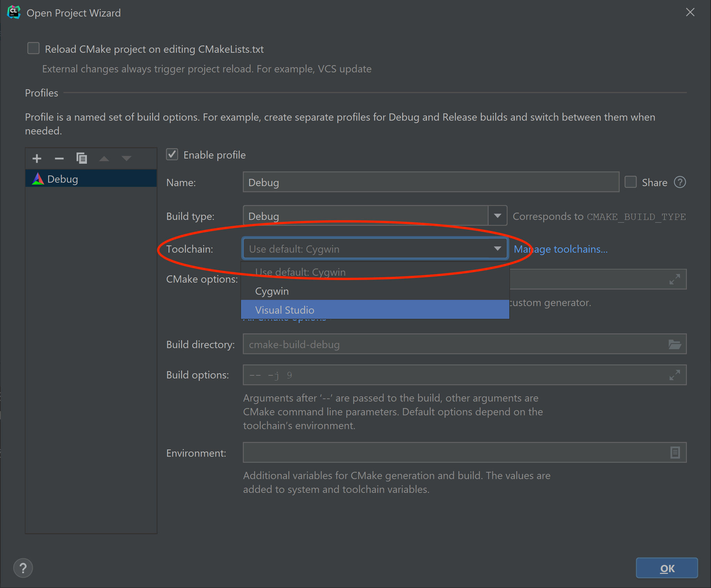Click the CLion logo in title bar
The width and height of the screenshot is (711, 588).
[14, 12]
